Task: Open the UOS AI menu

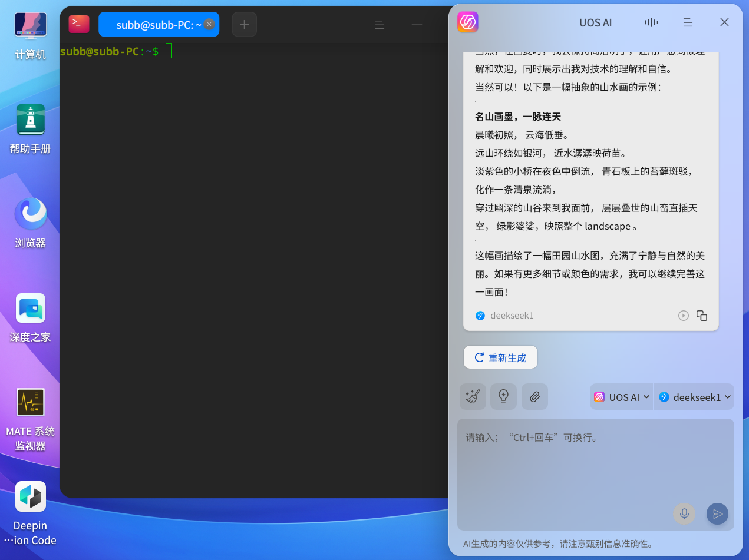Action: click(688, 22)
